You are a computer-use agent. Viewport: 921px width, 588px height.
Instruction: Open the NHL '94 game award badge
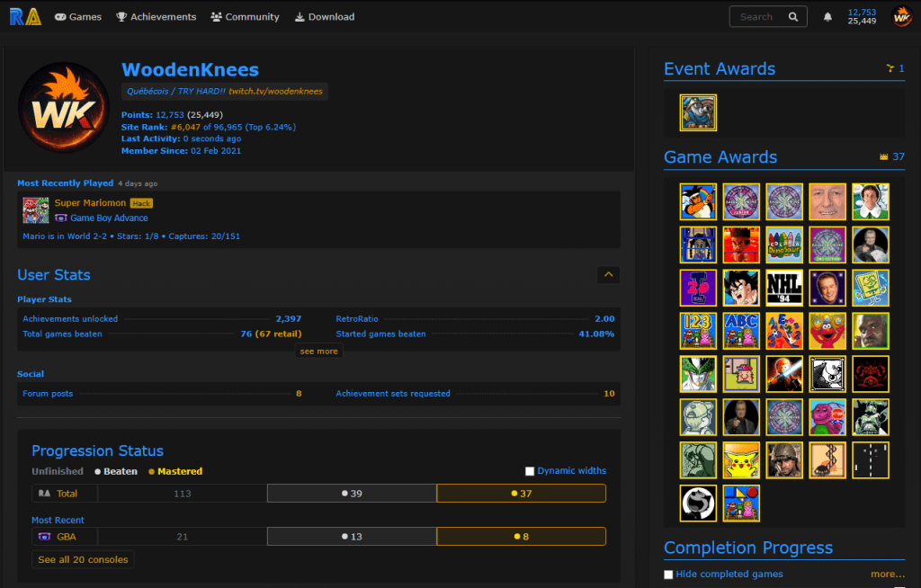[784, 288]
